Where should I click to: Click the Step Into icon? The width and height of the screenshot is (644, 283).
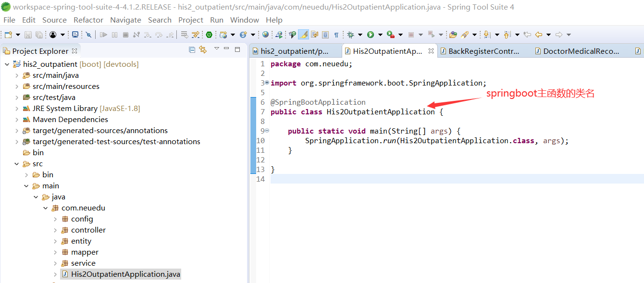coord(147,35)
